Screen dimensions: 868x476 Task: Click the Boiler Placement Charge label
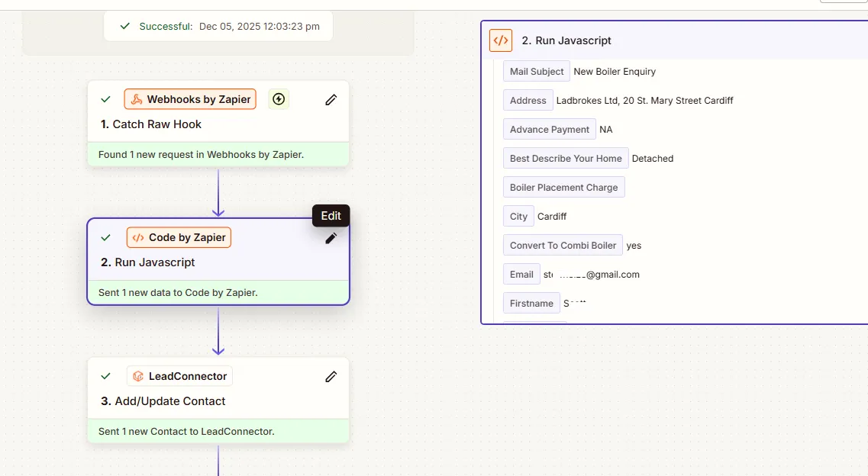tap(563, 188)
